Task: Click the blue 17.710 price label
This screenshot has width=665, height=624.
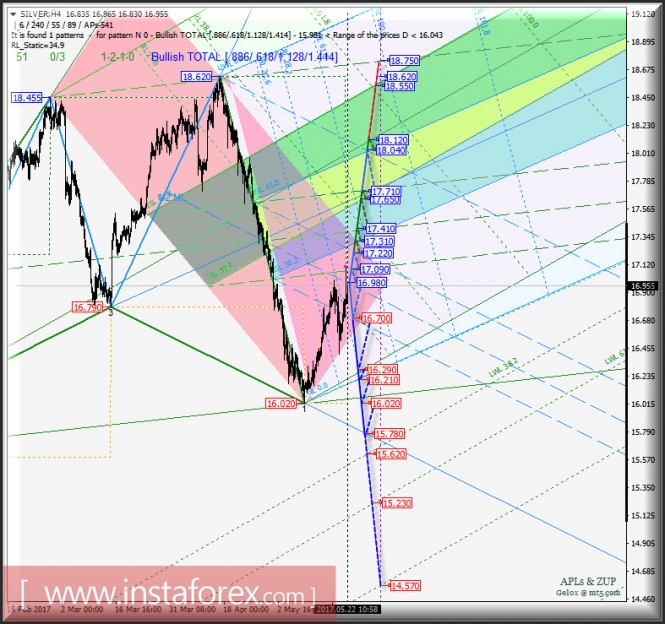Action: pos(385,191)
